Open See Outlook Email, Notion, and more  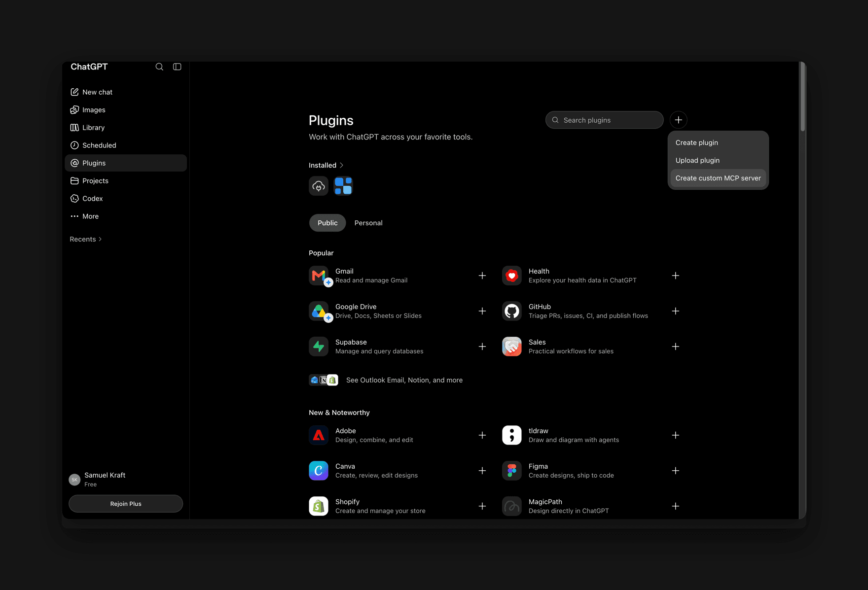pyautogui.click(x=386, y=380)
